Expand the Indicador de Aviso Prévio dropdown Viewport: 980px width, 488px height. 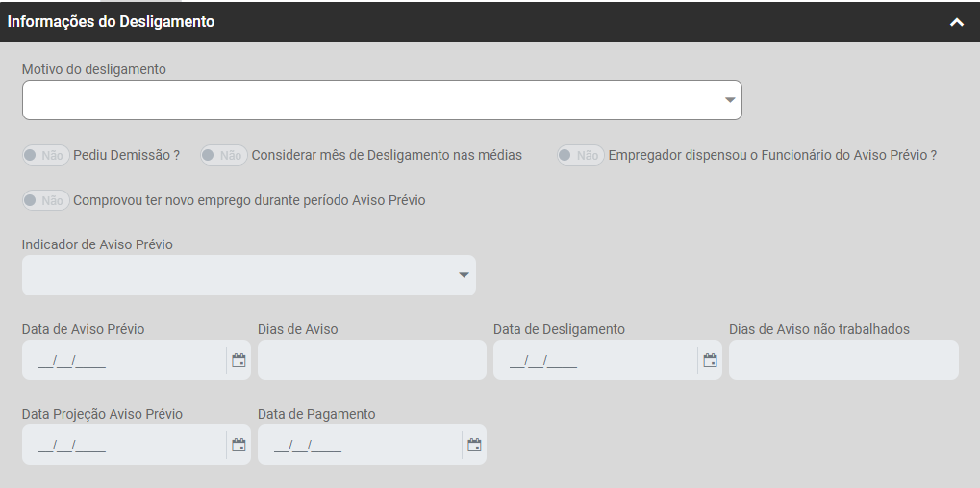[248, 275]
